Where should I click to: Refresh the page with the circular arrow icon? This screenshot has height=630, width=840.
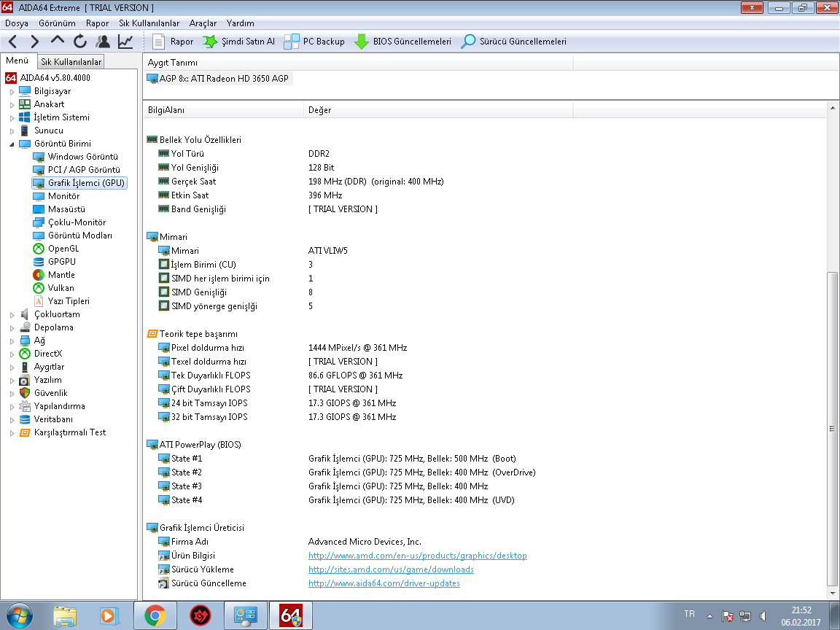[x=80, y=42]
